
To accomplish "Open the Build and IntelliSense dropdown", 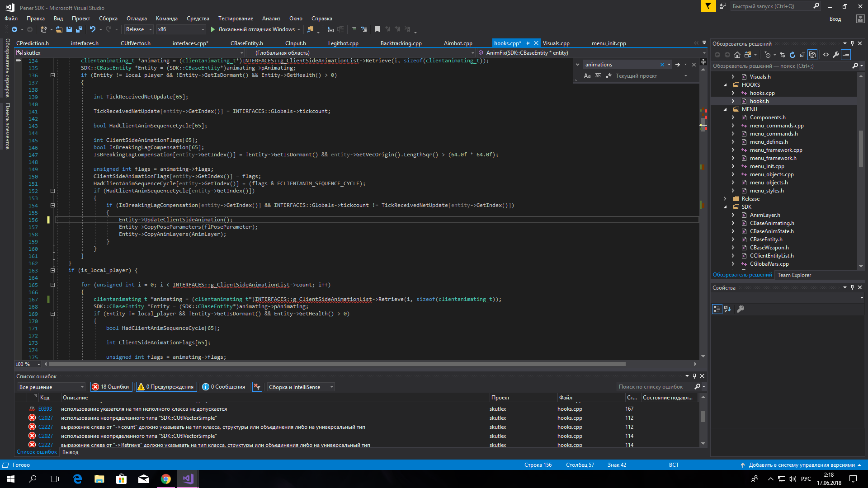I will coord(301,387).
